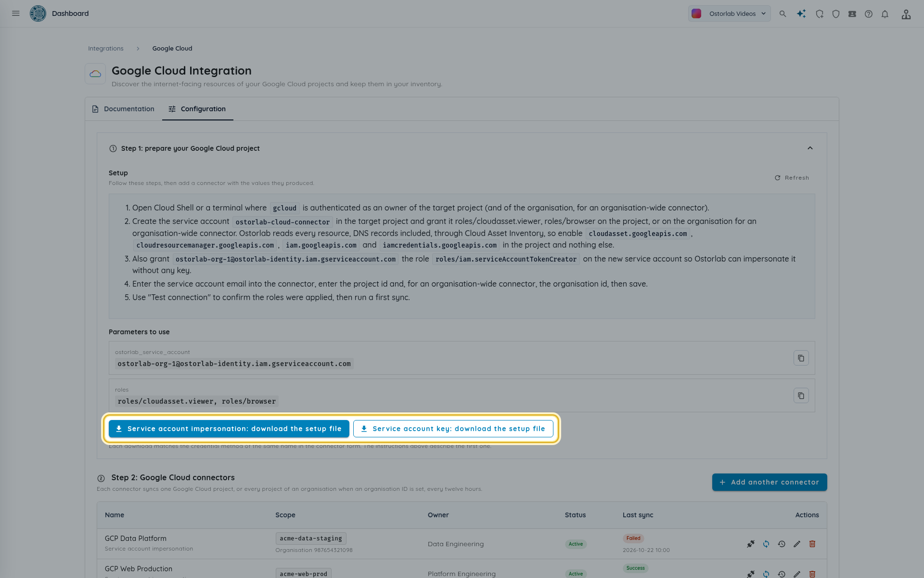
Task: Click the Success last-sync badge
Action: 635,568
